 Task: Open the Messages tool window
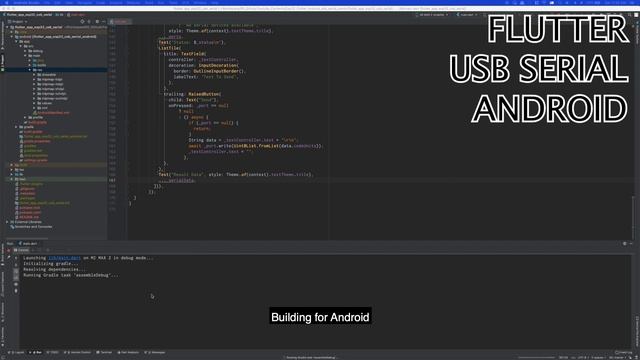155,352
